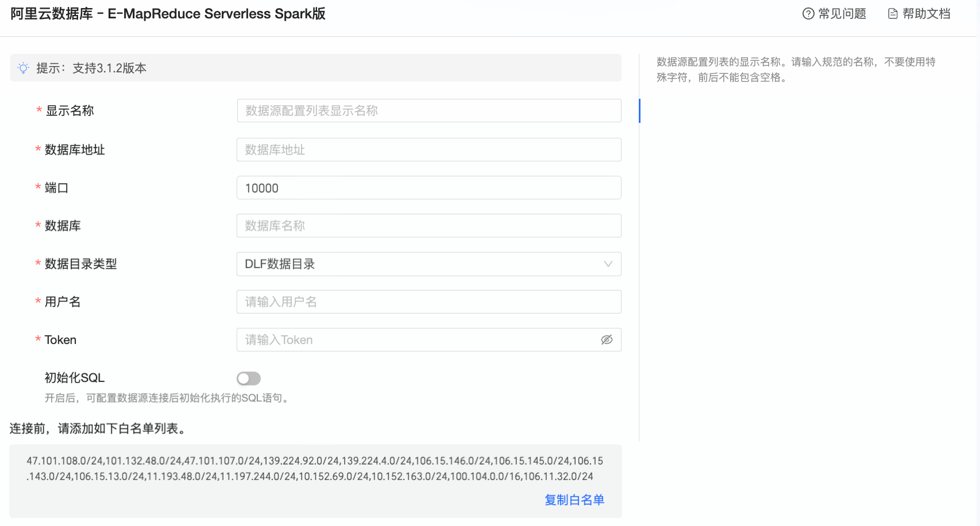Enable the 初始化SQL switch
980x526 pixels.
(249, 378)
